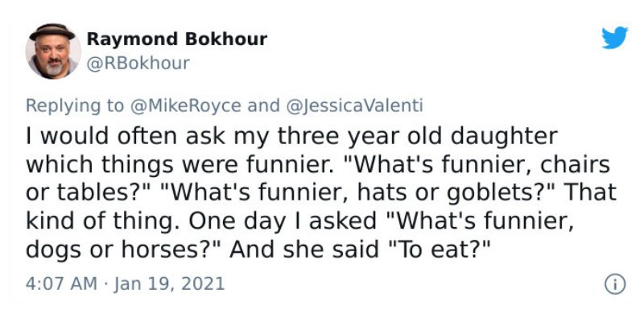Image resolution: width=644 pixels, height=322 pixels.
Task: Click the opening words "I would often ask"
Action: click(126, 137)
